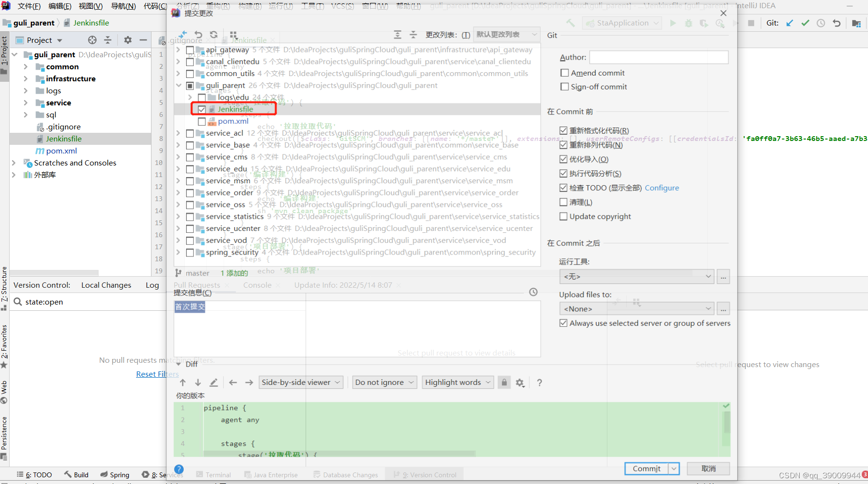Viewport: 868px width, 484px height.
Task: Click the Diff help question mark
Action: pos(540,382)
